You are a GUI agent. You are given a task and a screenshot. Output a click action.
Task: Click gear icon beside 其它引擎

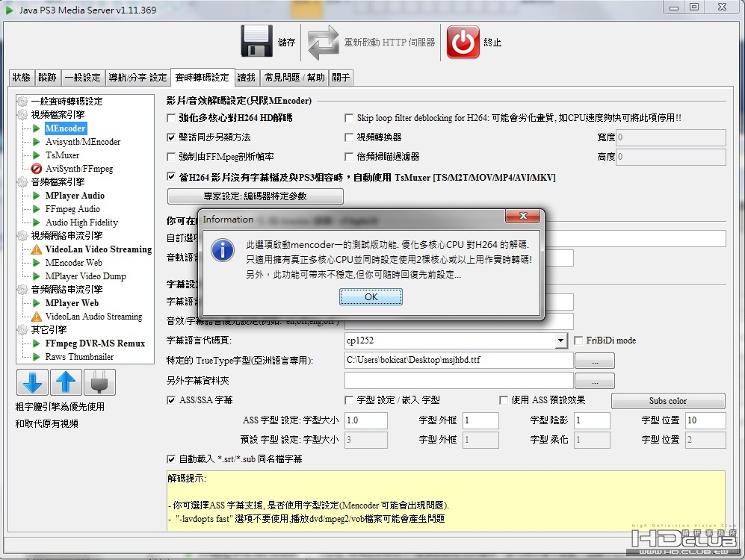click(x=22, y=330)
